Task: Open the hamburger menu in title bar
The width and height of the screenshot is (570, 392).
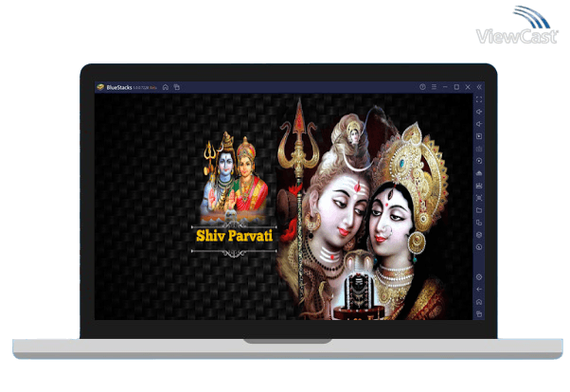Action: tap(434, 87)
